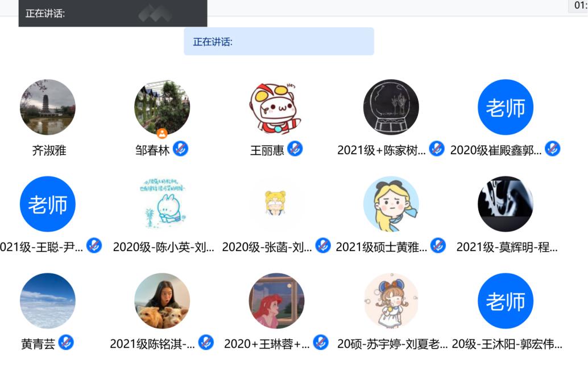Click the blue 老师 avatar of 2020级崔殿鑫郭

506,107
